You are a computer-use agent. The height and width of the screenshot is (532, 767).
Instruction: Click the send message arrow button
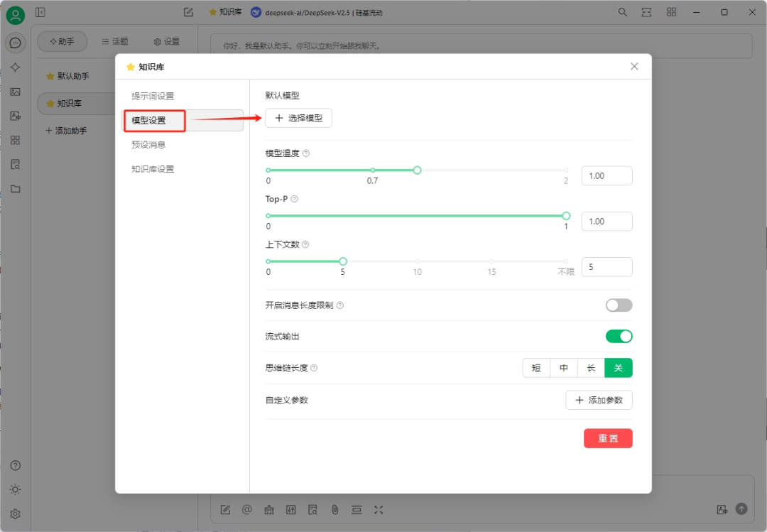(x=741, y=509)
